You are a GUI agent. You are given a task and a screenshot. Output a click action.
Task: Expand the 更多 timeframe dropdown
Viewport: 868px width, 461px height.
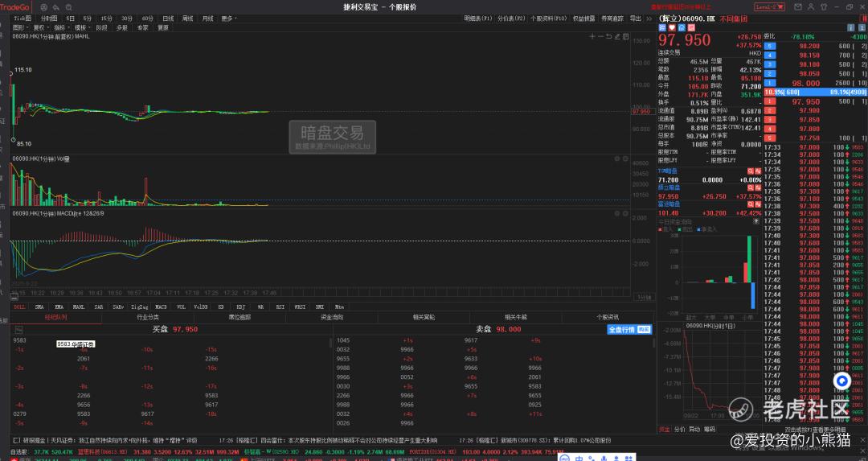point(229,19)
